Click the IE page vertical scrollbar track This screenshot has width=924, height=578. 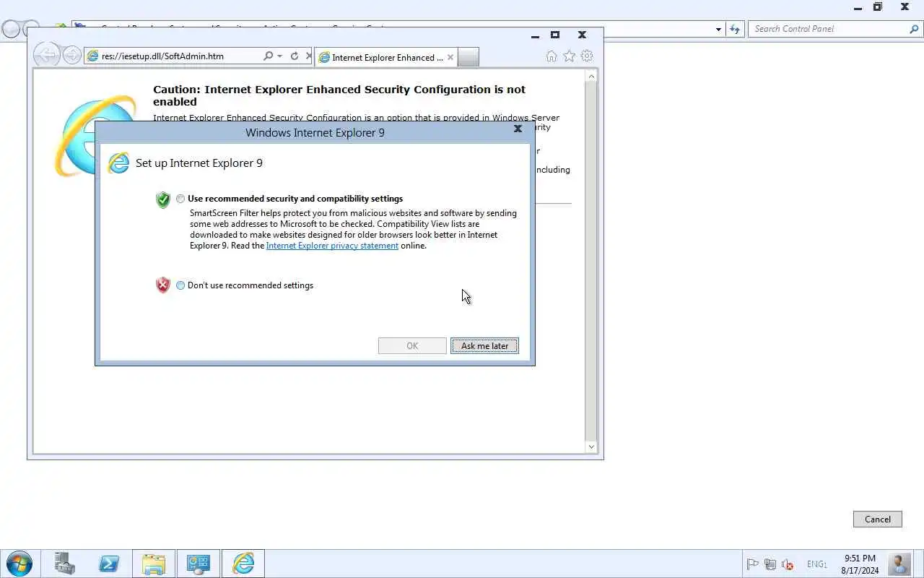591,260
